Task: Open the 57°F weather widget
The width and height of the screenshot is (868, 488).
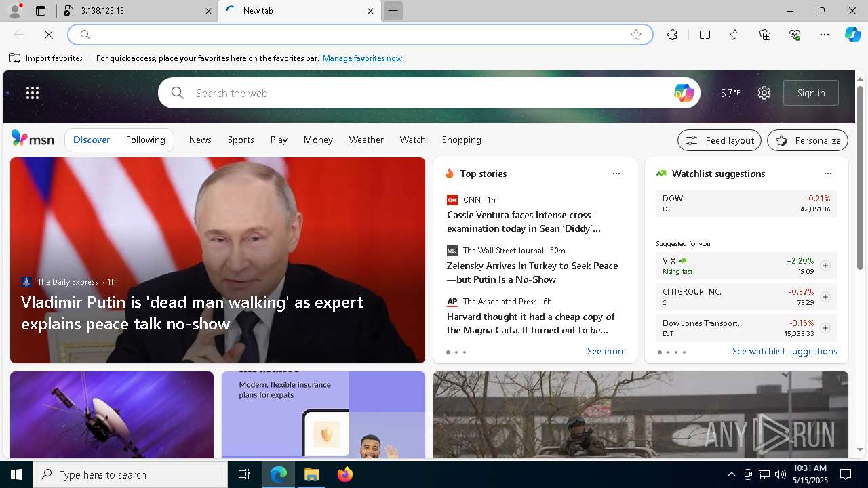Action: pos(730,93)
